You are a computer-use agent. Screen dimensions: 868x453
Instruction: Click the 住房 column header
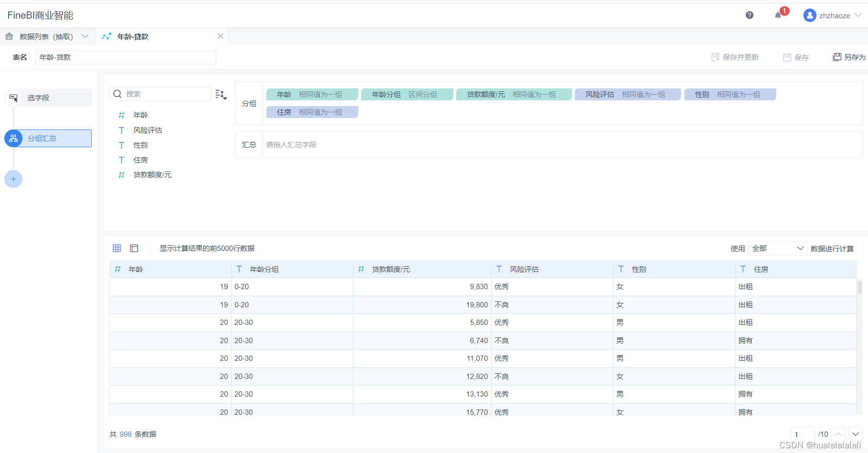coord(796,270)
